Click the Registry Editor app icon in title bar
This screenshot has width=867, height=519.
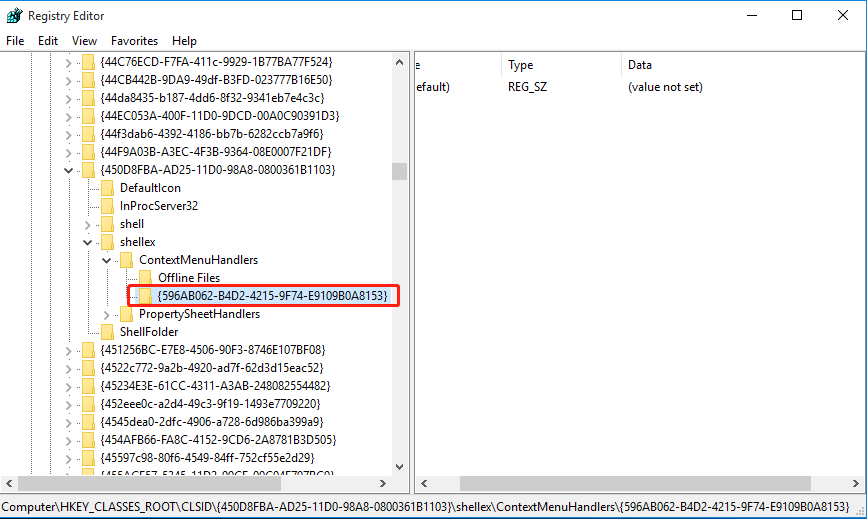(x=14, y=15)
